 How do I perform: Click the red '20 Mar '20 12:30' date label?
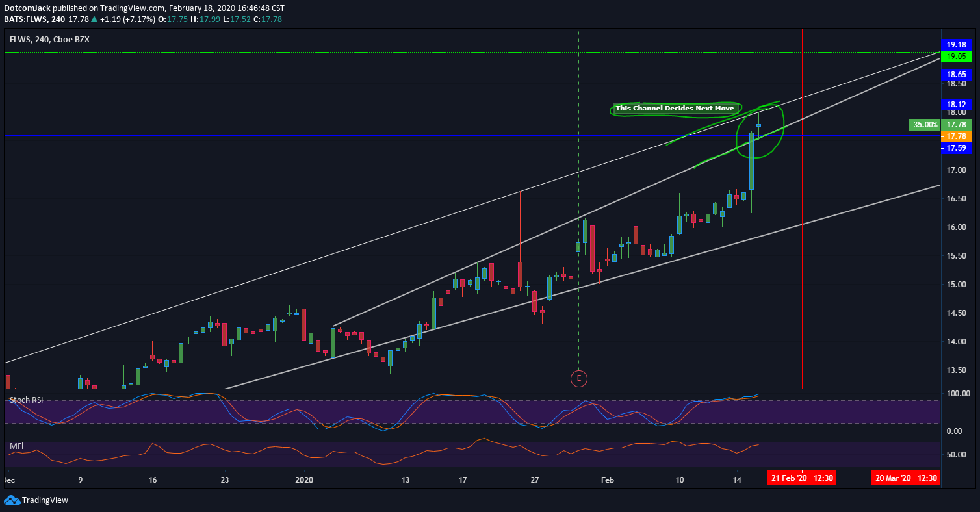(905, 478)
